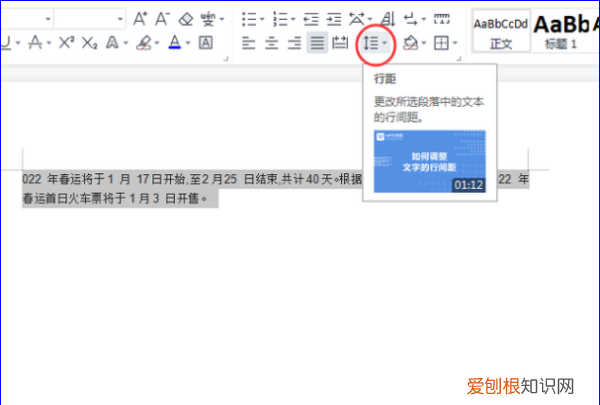The height and width of the screenshot is (405, 600).
Task: Expand numbered list style dropdown
Action: click(x=293, y=19)
